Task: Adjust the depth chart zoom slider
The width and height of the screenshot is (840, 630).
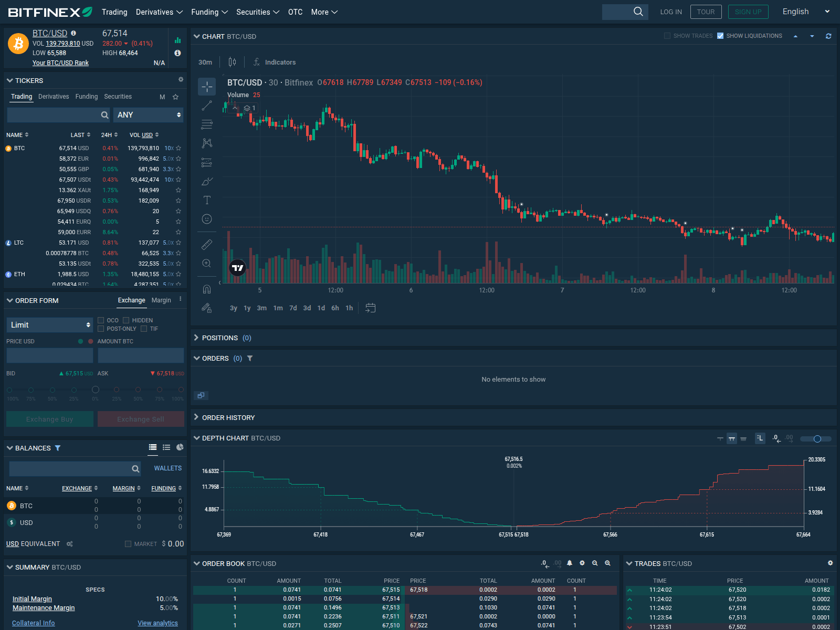Action: point(817,439)
